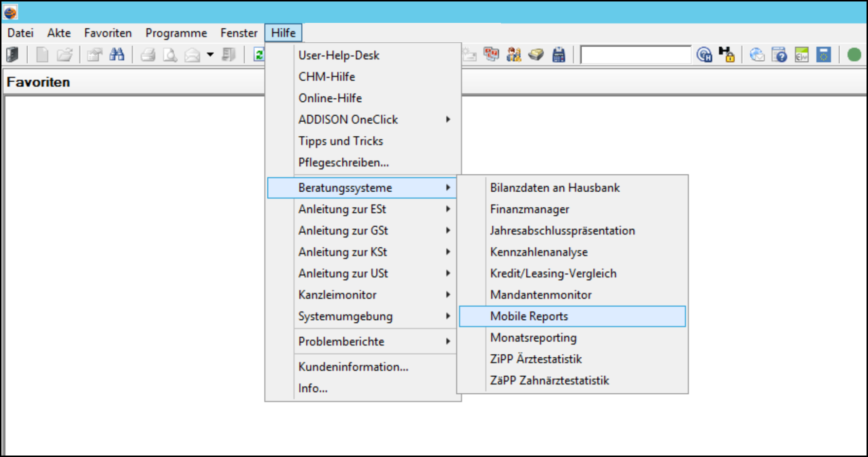Click the green status circle icon
868x457 pixels.
click(854, 55)
